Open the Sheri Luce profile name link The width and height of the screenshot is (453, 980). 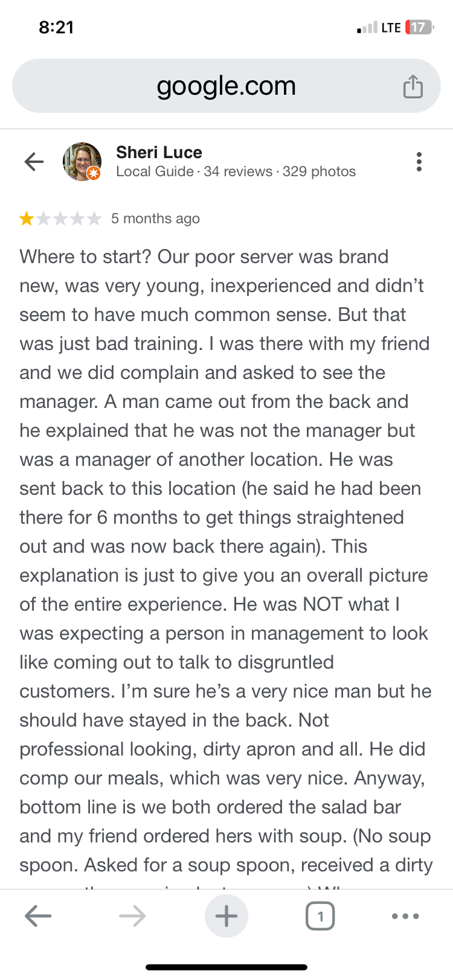click(x=159, y=152)
